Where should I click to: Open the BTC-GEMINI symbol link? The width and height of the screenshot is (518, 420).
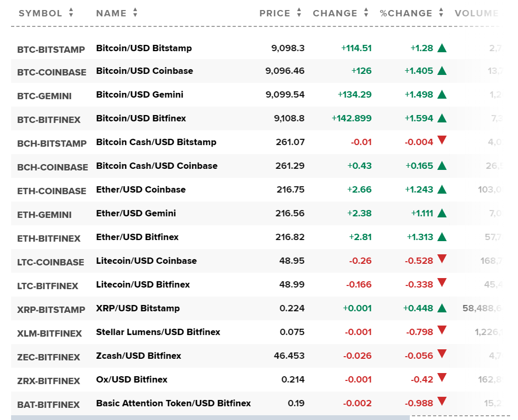click(x=44, y=96)
